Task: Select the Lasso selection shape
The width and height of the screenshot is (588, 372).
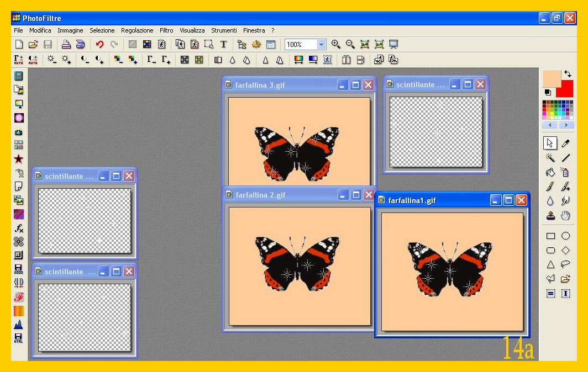Action: [565, 264]
